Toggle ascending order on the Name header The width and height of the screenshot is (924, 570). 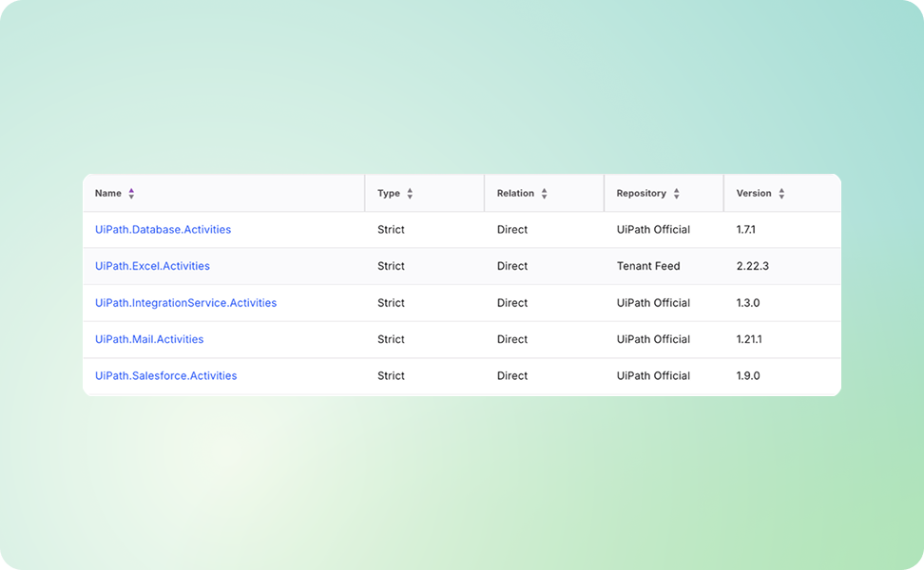(130, 190)
